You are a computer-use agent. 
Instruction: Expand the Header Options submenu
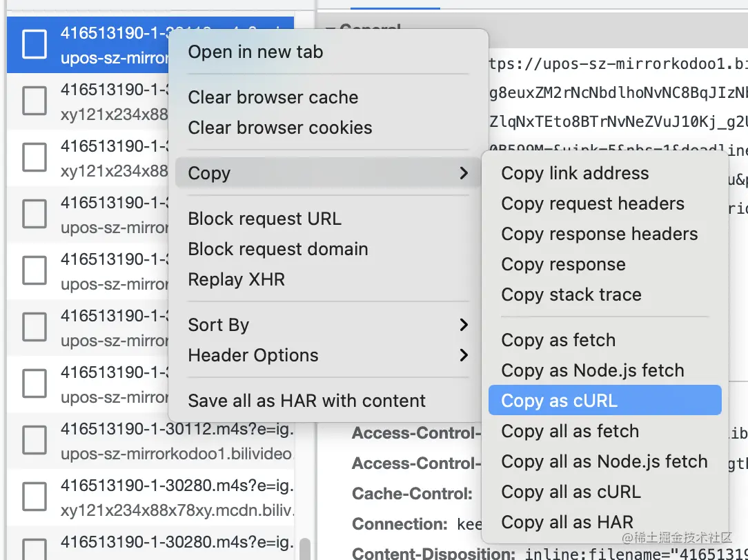click(328, 355)
